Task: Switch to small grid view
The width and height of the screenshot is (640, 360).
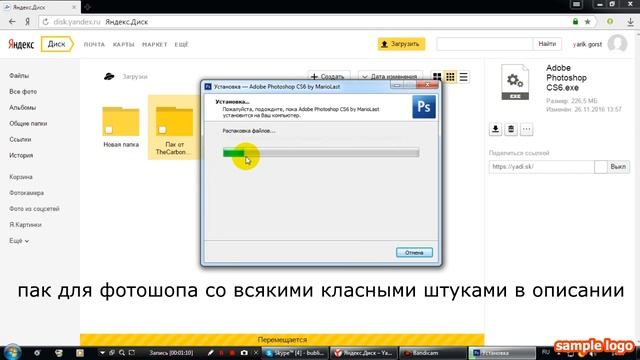Action: coord(450,77)
